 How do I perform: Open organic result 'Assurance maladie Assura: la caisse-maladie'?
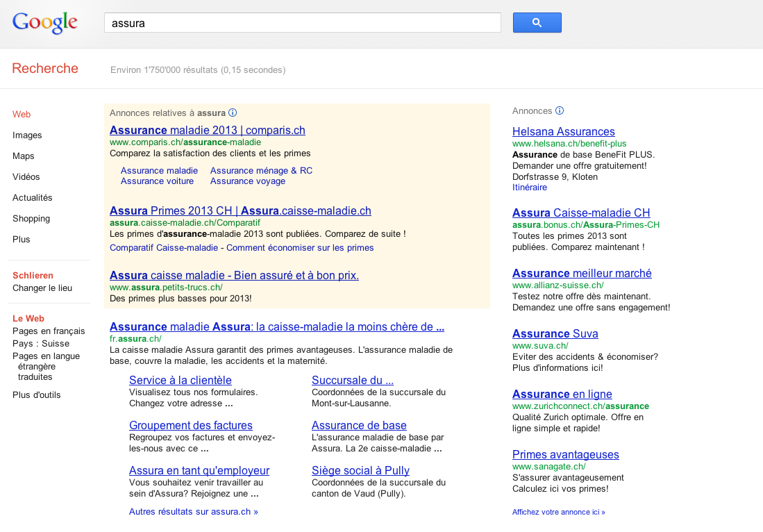coord(277,326)
